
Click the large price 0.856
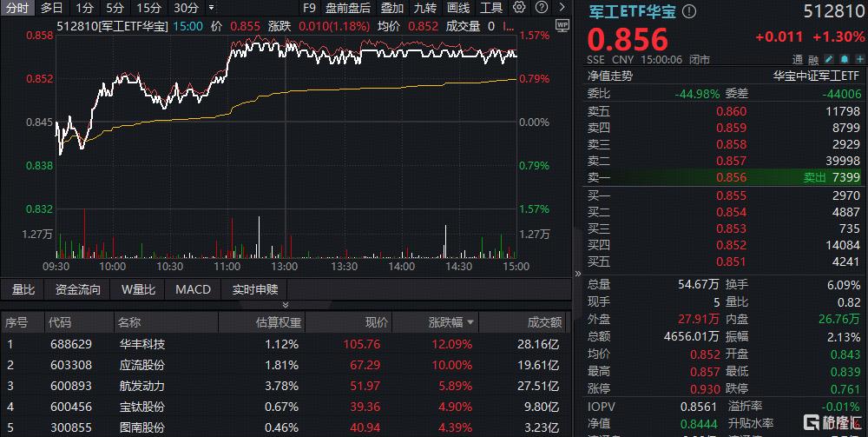(628, 39)
